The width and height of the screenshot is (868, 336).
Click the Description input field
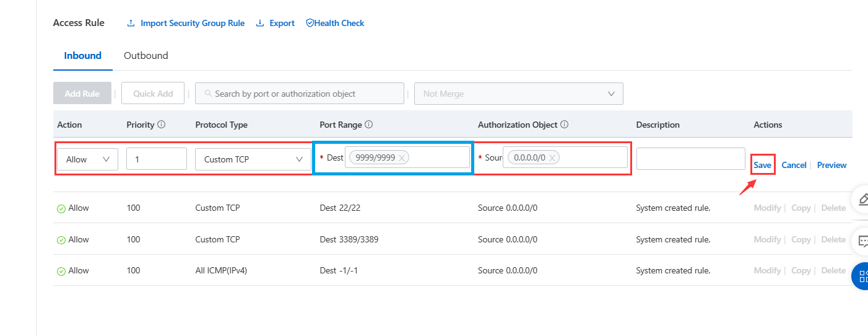[x=690, y=159]
